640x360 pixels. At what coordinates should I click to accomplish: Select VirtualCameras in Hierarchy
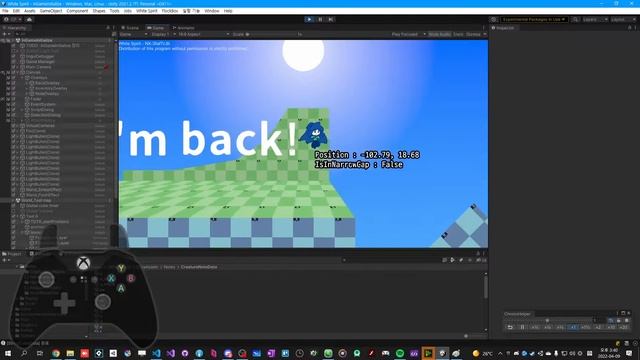pos(40,126)
